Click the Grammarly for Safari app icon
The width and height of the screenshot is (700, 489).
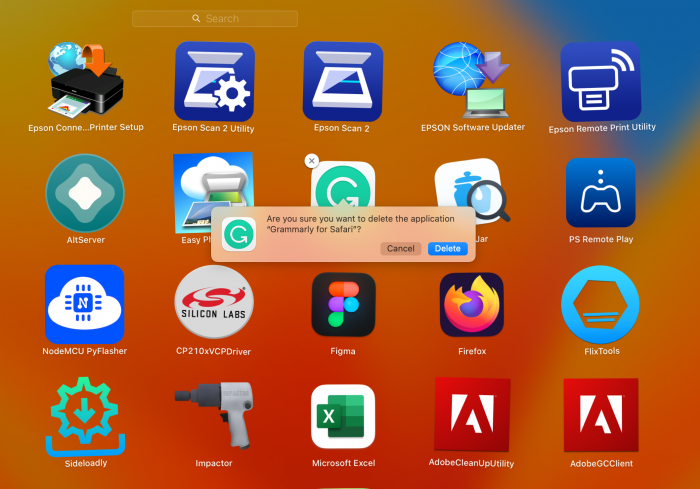pos(343,184)
